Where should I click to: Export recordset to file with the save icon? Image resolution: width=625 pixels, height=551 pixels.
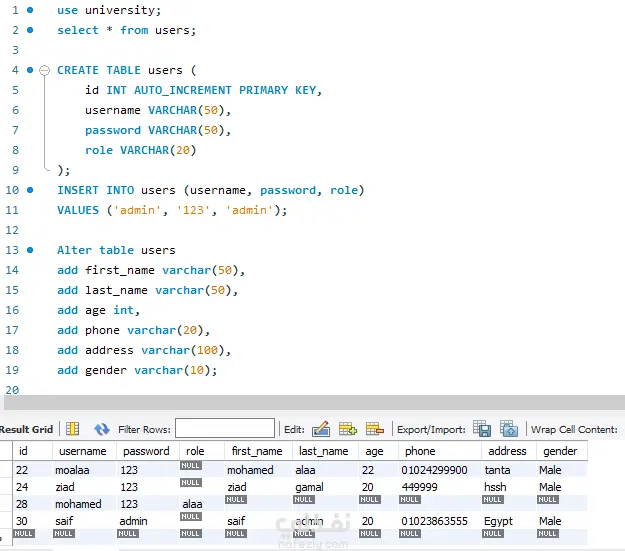482,429
